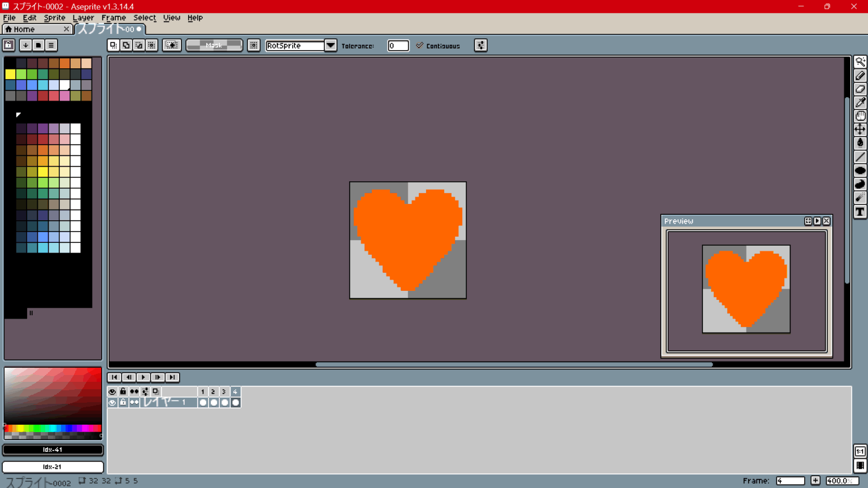Image resolution: width=868 pixels, height=488 pixels.
Task: Select frame 3 in the timeline
Action: pos(224,391)
